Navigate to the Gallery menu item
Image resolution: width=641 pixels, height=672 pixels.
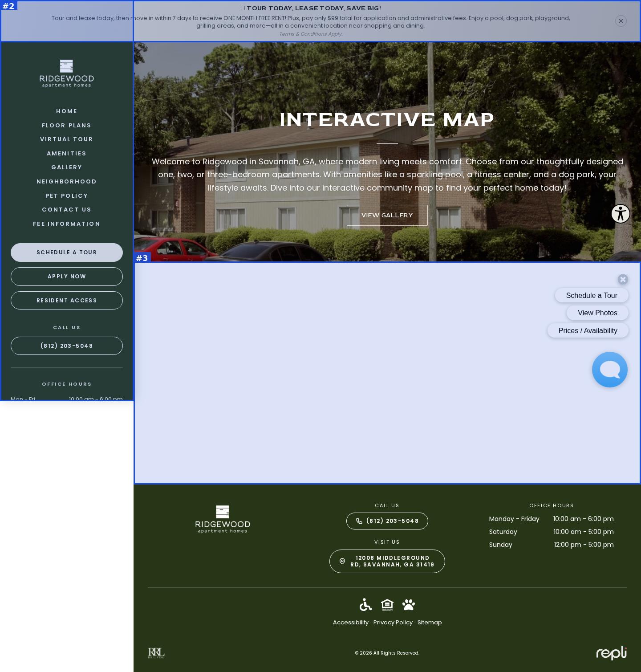67,167
